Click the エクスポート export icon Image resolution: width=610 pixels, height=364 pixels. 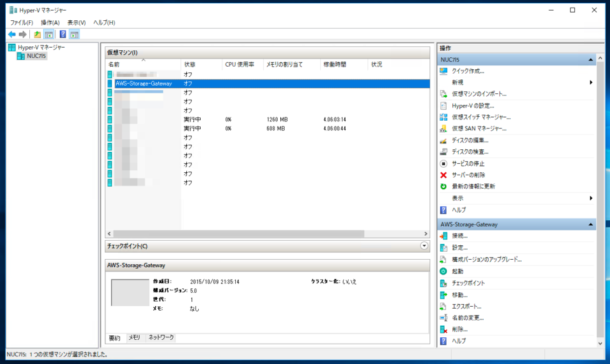[444, 306]
